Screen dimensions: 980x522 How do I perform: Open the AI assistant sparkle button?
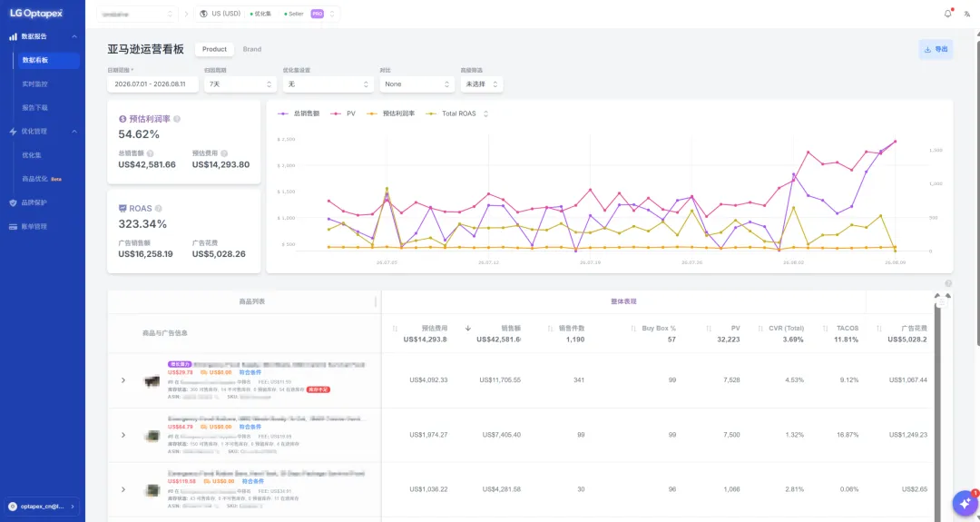click(965, 503)
